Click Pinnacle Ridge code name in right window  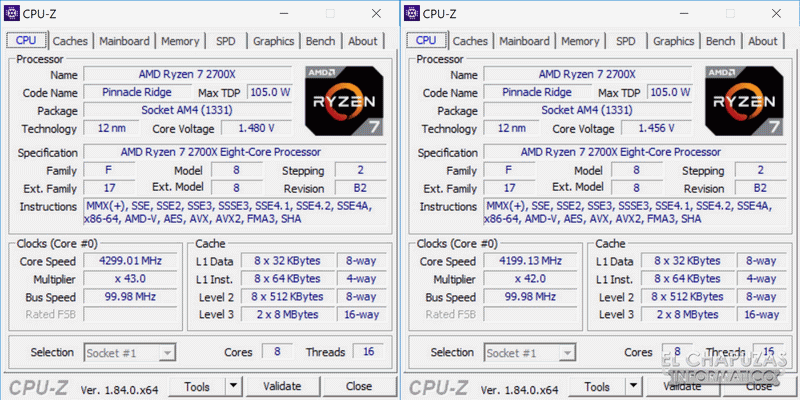(537, 92)
